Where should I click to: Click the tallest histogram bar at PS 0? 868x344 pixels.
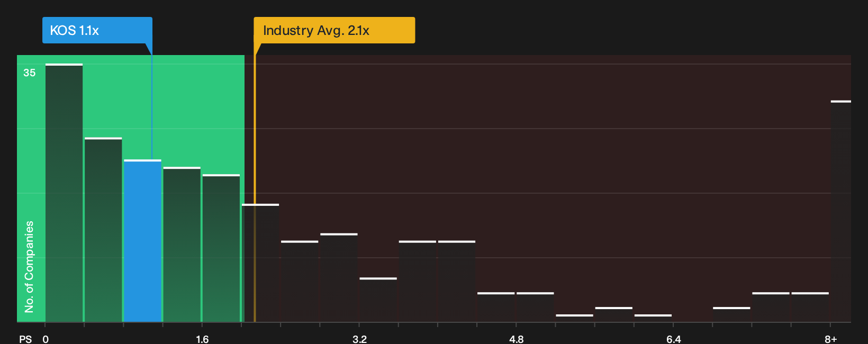point(64,193)
